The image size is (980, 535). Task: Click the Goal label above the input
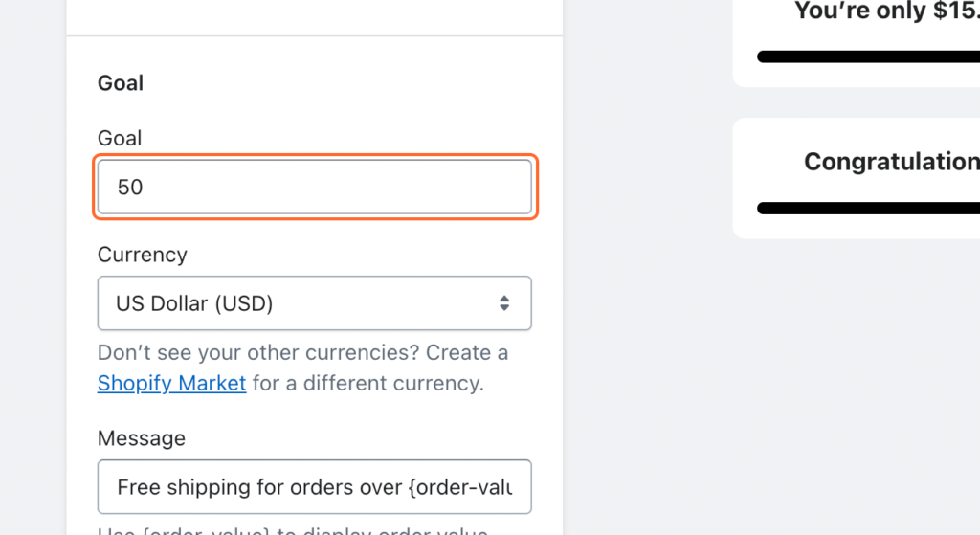point(120,138)
